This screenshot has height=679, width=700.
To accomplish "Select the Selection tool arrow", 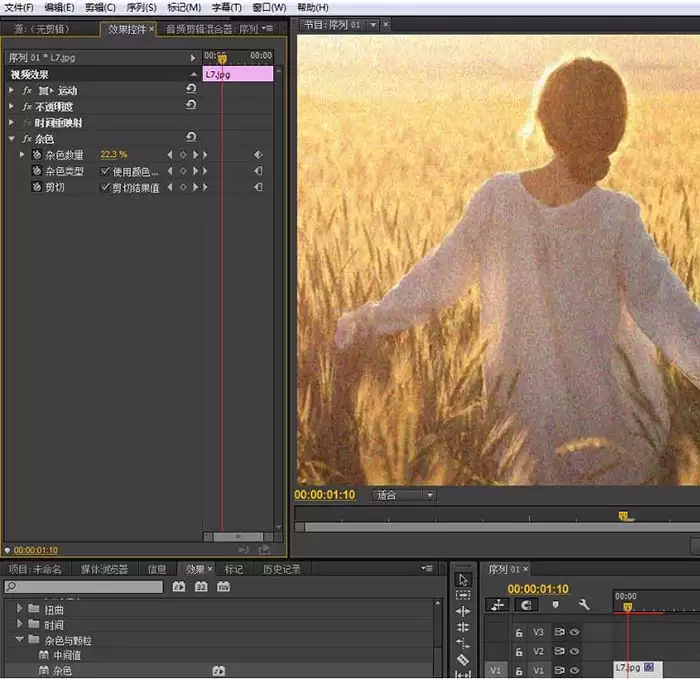I will (462, 579).
